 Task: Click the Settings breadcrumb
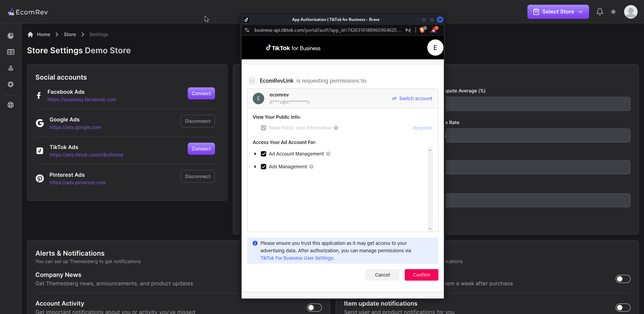click(x=99, y=34)
